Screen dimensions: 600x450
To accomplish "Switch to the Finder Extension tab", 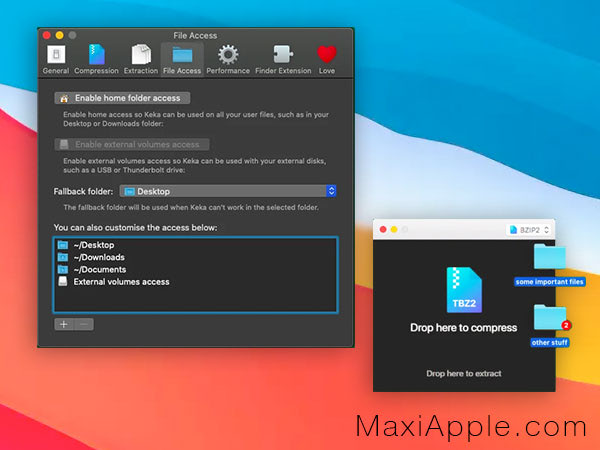I will coord(283,60).
